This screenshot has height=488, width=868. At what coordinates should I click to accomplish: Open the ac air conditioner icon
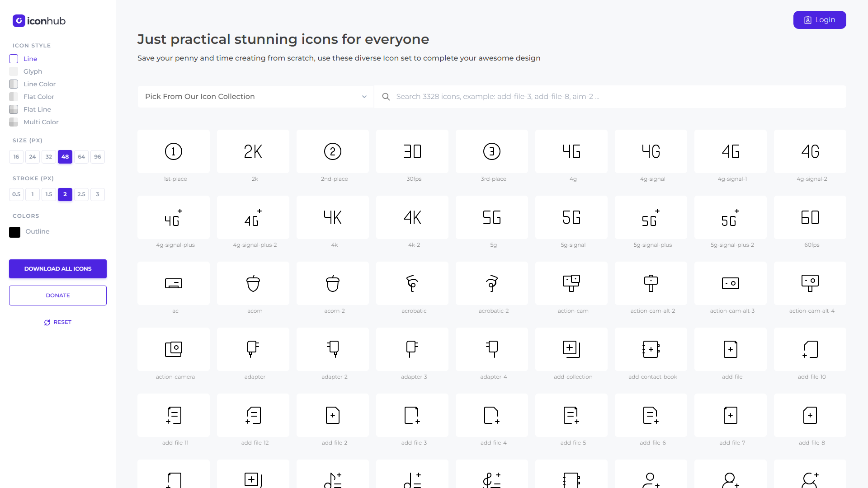click(x=174, y=283)
